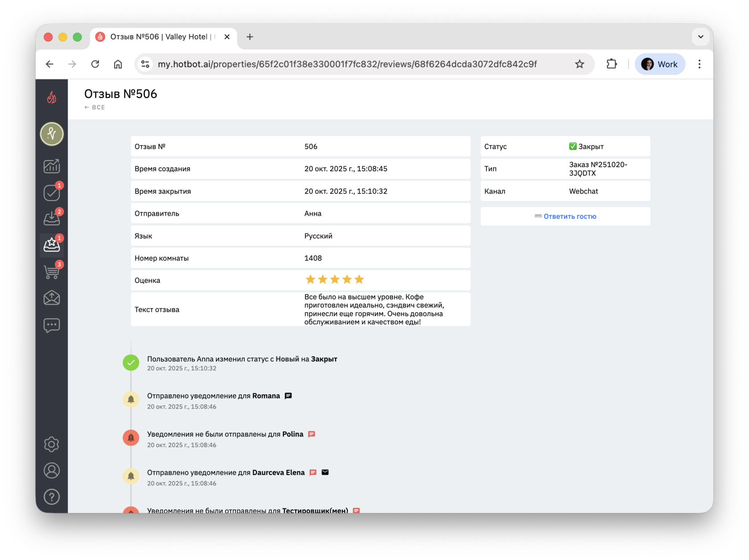Open the browser extensions puzzle icon
The width and height of the screenshot is (749, 560).
pos(612,64)
